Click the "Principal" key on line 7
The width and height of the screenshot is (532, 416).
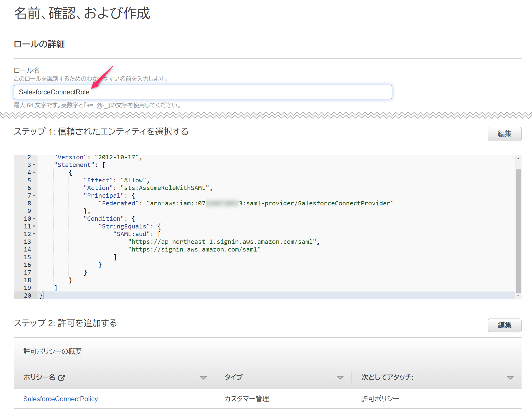click(104, 196)
